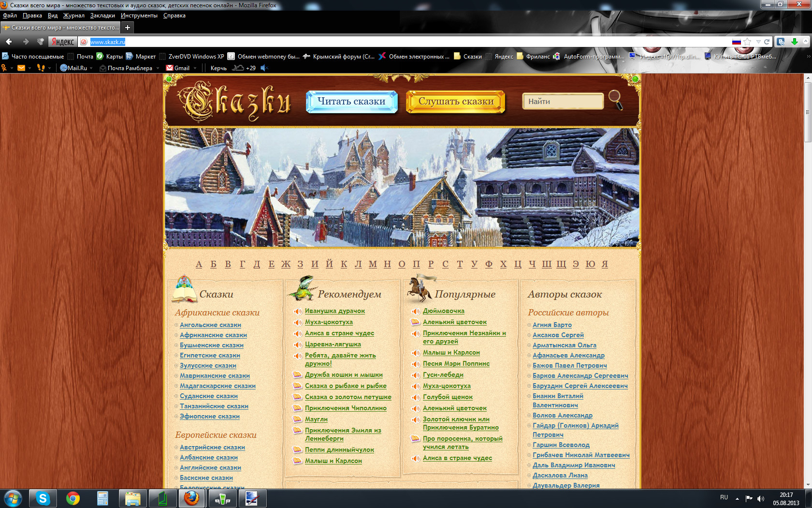Open the Агния Барто author link
The height and width of the screenshot is (508, 812).
(552, 325)
